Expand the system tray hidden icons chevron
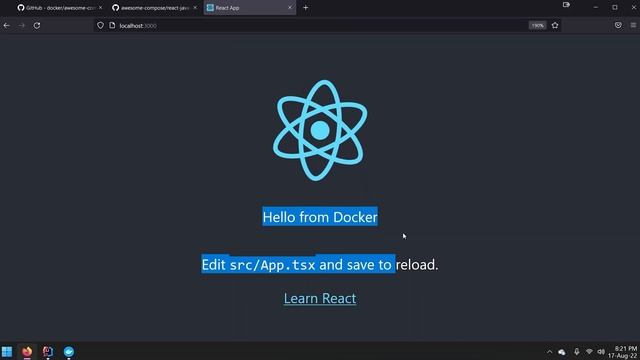The height and width of the screenshot is (360, 640). [x=549, y=352]
